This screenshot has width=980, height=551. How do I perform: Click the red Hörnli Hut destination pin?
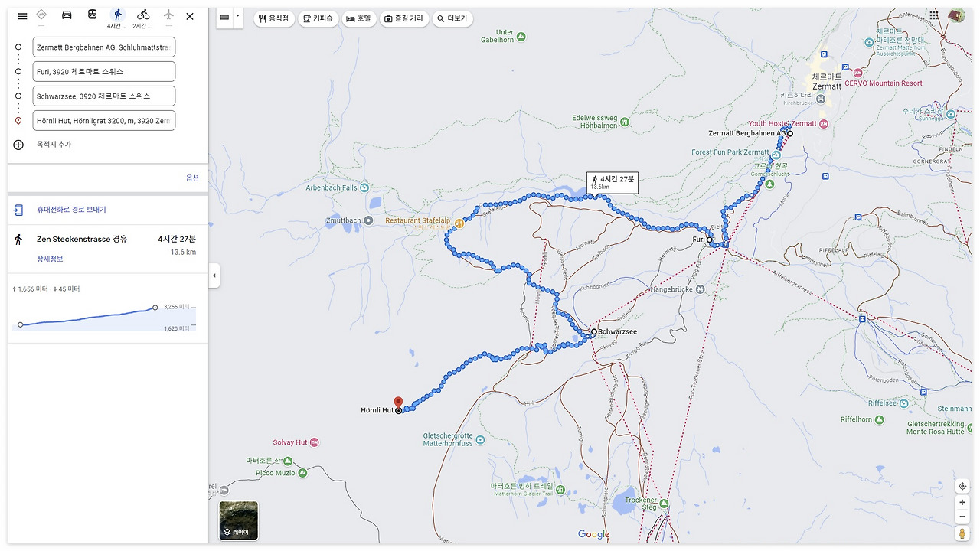398,403
